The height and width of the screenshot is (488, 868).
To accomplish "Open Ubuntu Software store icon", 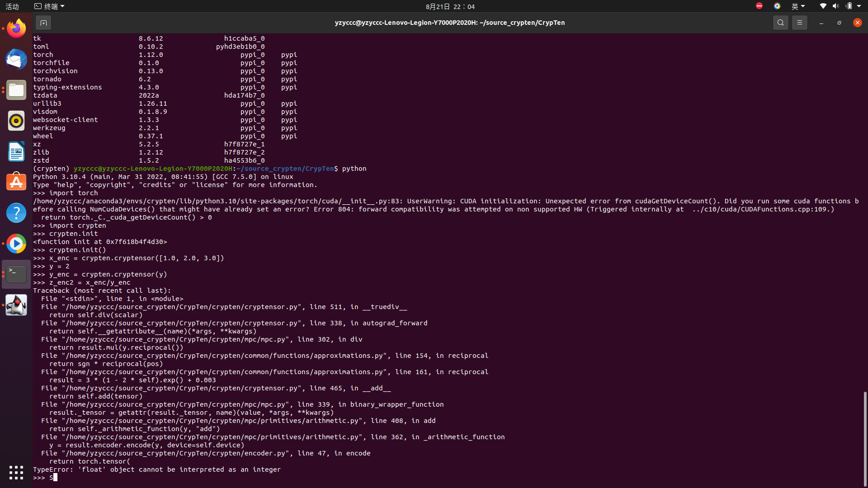I will pos(16,182).
